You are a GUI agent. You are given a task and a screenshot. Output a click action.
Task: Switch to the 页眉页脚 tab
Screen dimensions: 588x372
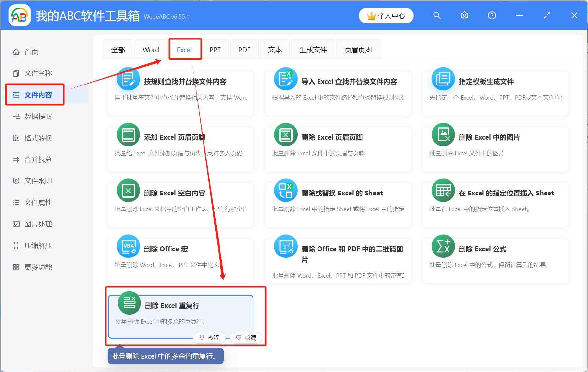pyautogui.click(x=358, y=50)
